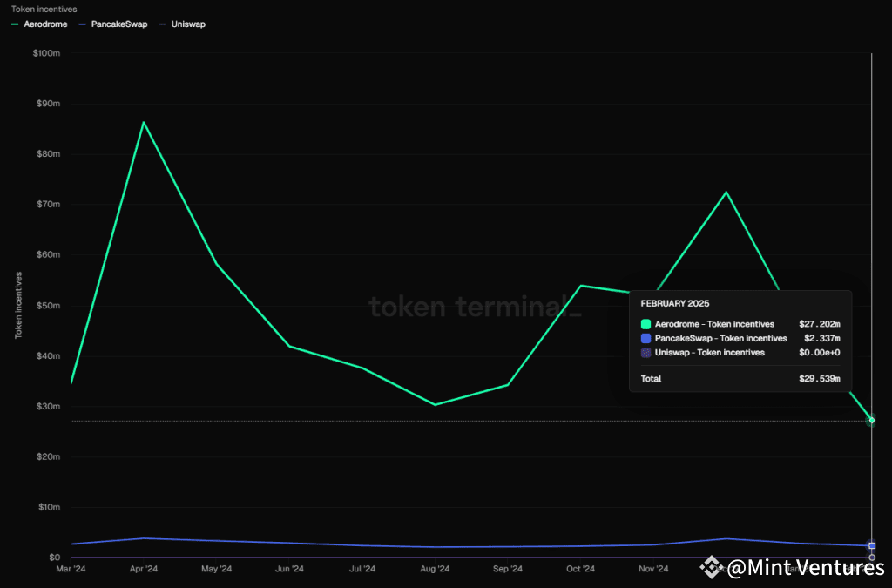Click the green Aerodrome swatch in tooltip
Screen dimensions: 892x588
[645, 324]
